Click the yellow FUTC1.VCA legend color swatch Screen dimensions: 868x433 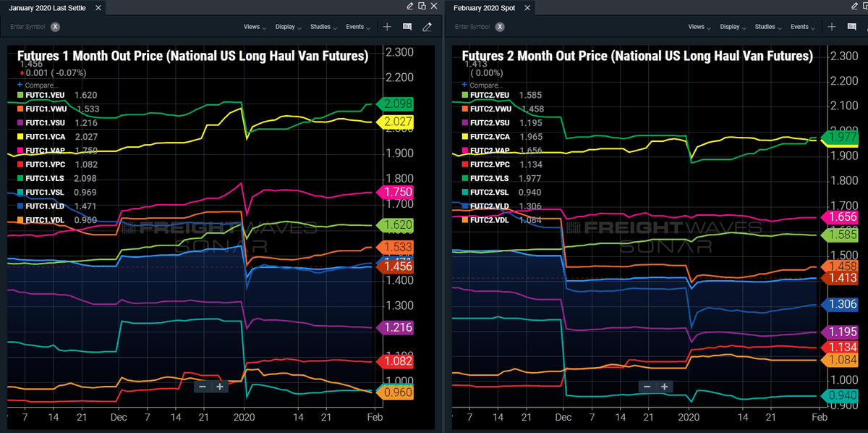click(20, 135)
